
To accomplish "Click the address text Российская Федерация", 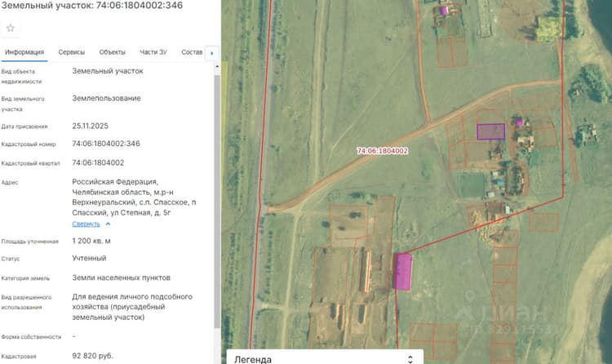I will [x=115, y=182].
